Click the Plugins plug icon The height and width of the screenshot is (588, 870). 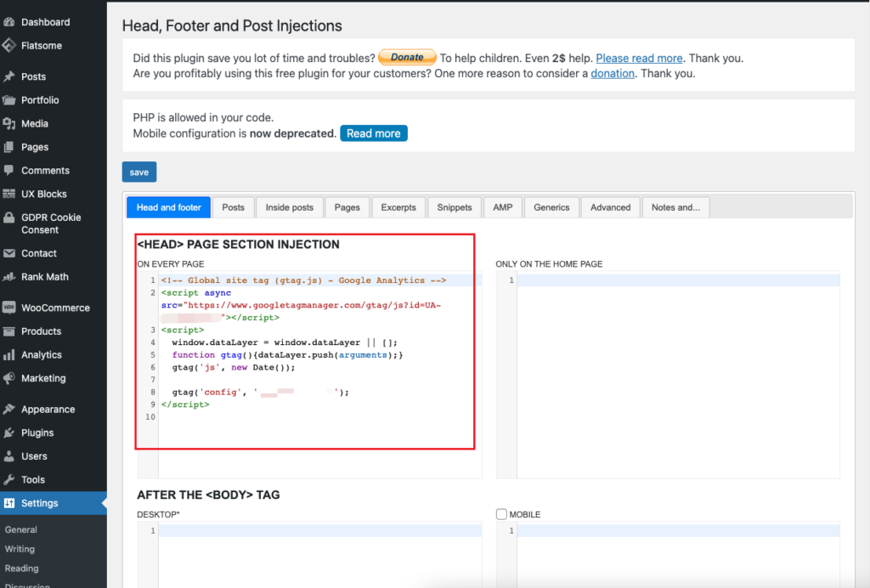click(x=8, y=433)
